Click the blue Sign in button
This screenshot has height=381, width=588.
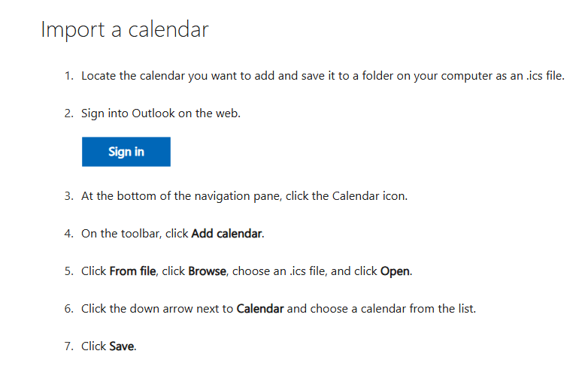point(126,152)
